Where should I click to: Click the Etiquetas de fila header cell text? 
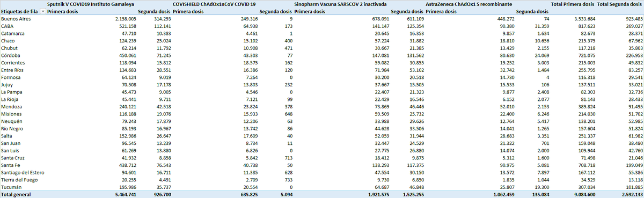tap(19, 11)
